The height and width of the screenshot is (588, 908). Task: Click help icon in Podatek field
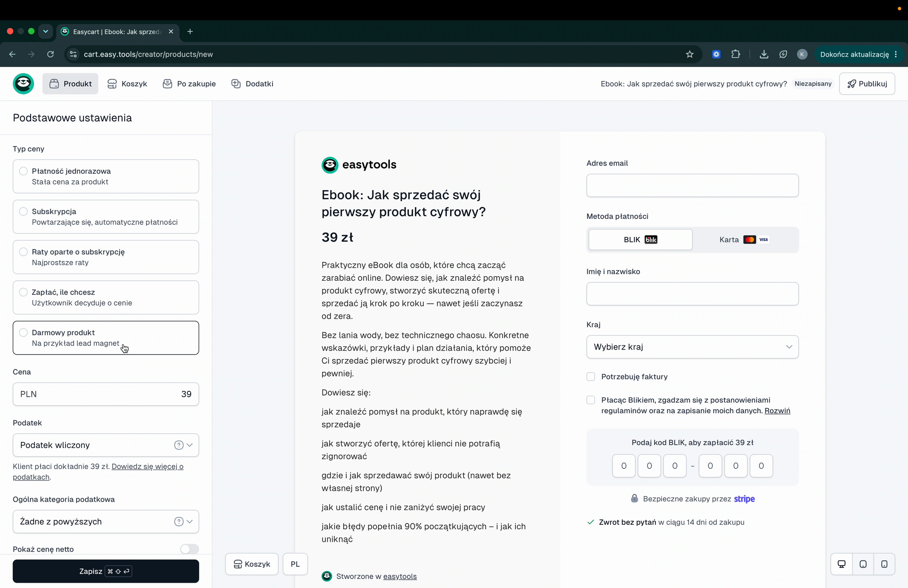[179, 445]
